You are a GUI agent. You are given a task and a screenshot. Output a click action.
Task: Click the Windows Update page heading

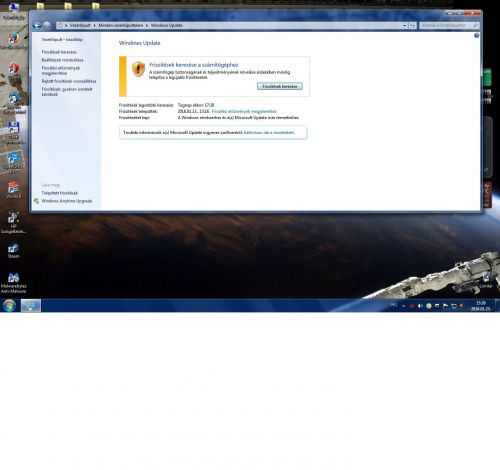(139, 43)
